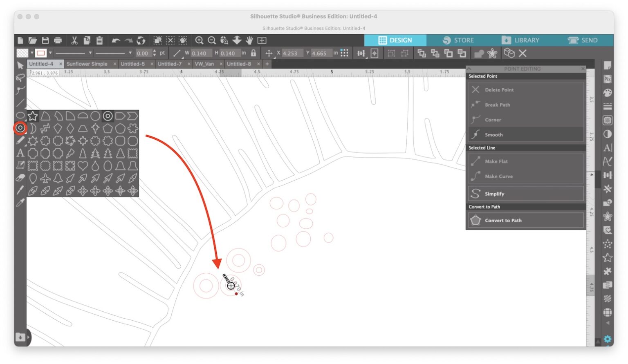Zoom in with the magnifier icon
The width and height of the screenshot is (628, 364).
[200, 40]
